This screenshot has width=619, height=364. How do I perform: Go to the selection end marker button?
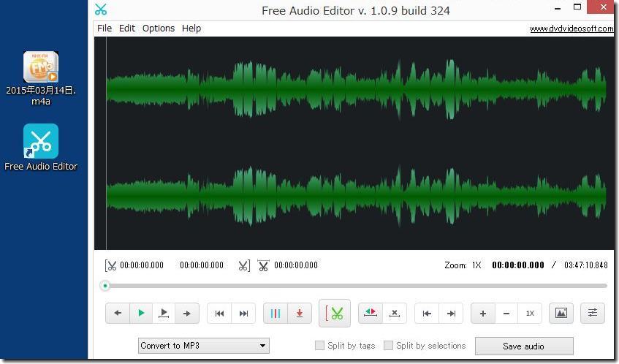pyautogui.click(x=451, y=314)
